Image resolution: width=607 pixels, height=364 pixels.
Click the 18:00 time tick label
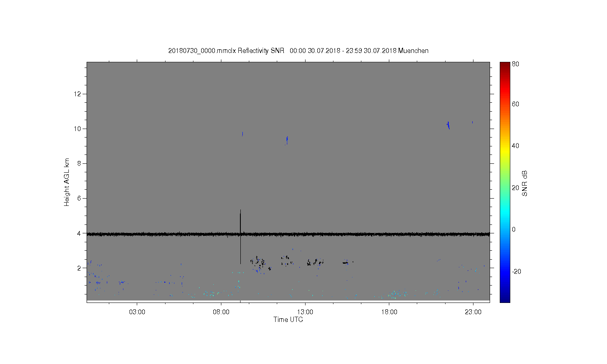tap(389, 312)
